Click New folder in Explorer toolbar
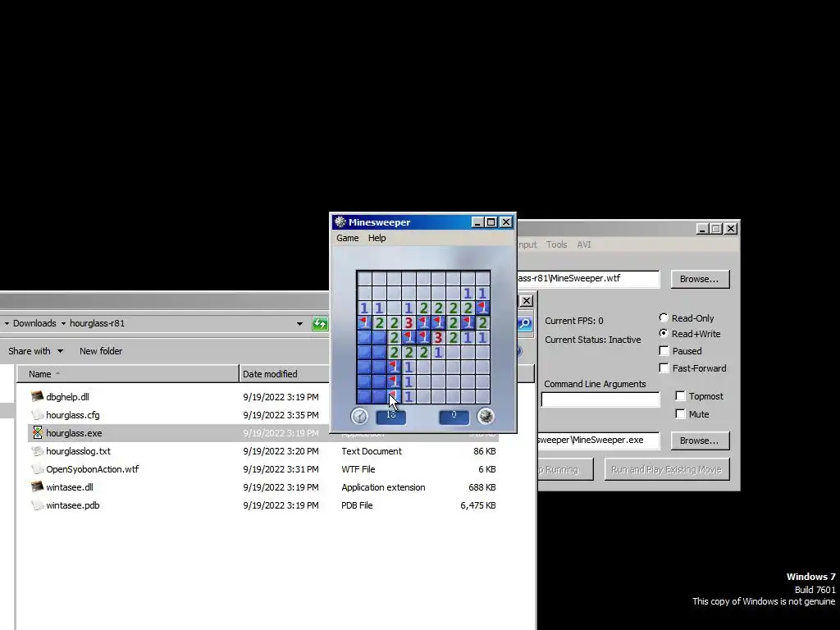This screenshot has width=840, height=630. click(101, 351)
